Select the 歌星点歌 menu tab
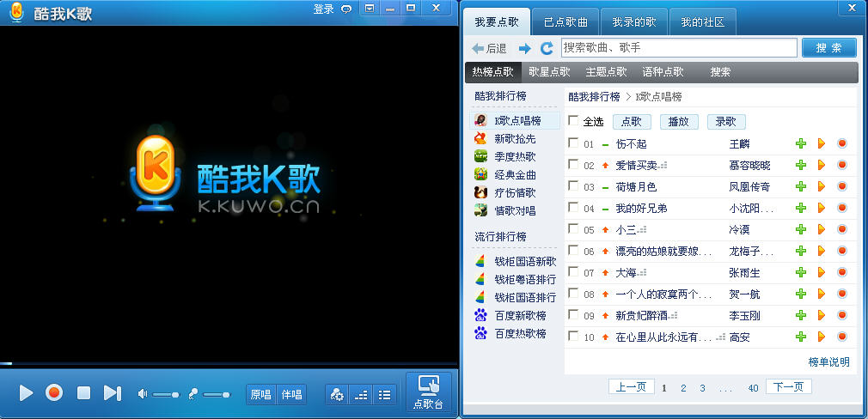Image resolution: width=868 pixels, height=419 pixels. (x=549, y=72)
